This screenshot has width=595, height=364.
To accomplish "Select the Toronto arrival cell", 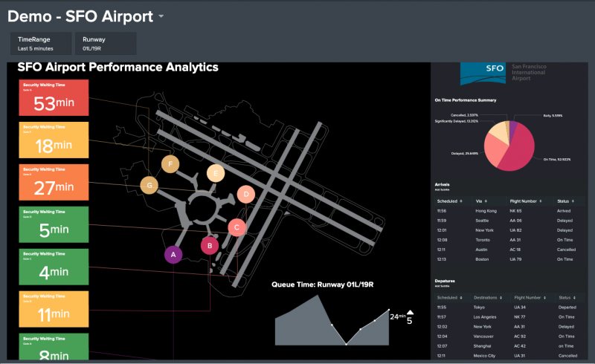I will [x=483, y=240].
